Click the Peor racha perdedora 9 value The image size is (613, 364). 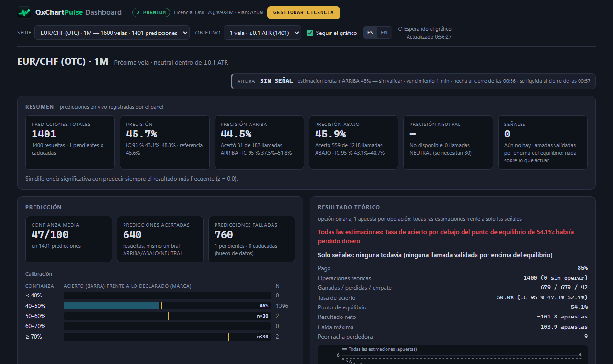coord(586,337)
